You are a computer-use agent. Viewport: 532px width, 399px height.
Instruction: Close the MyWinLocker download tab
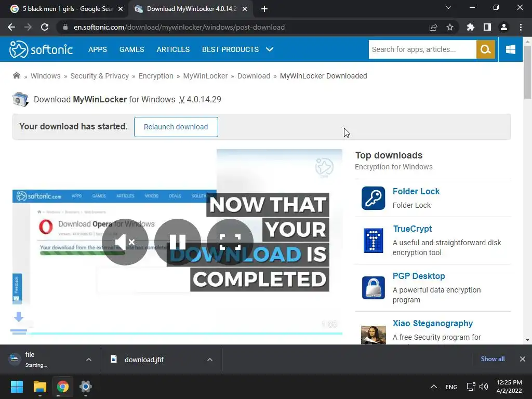coord(245,9)
